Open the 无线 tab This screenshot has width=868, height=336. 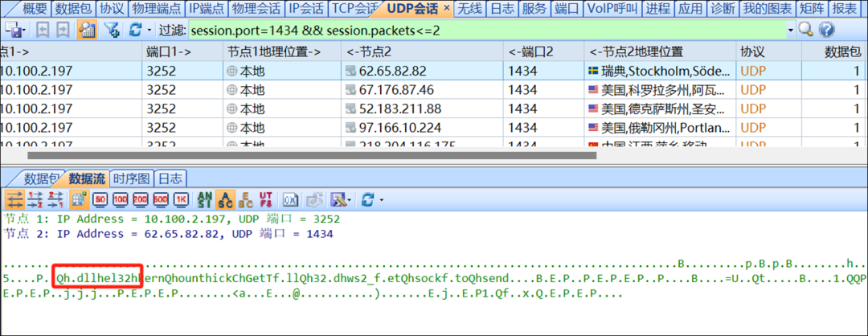tap(470, 8)
